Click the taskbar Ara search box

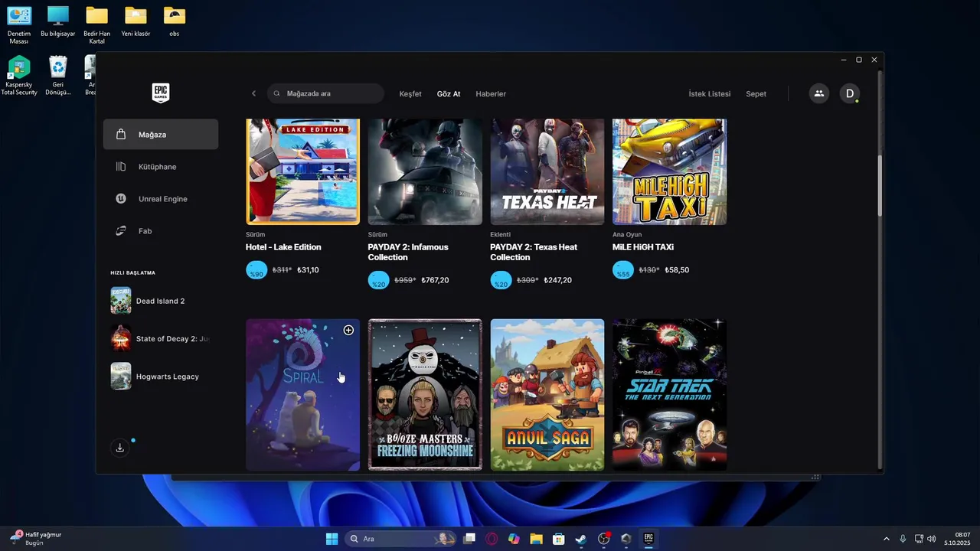pyautogui.click(x=400, y=539)
